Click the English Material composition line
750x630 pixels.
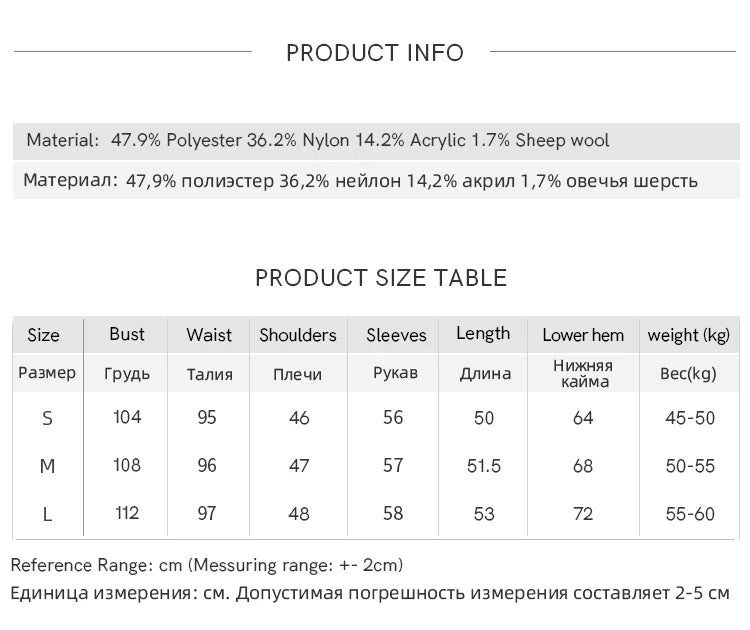coord(317,141)
